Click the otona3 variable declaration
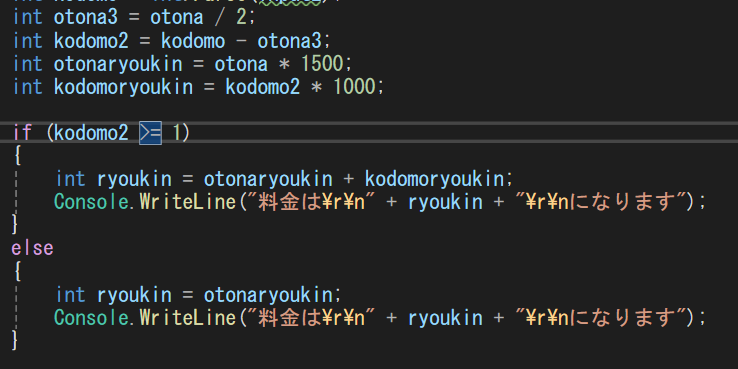This screenshot has width=738, height=369. (x=75, y=18)
